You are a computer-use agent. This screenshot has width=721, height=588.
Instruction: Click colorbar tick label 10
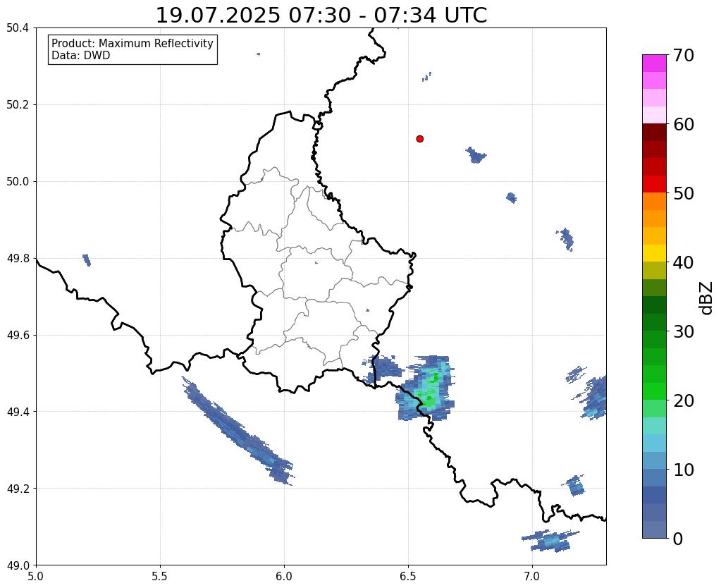point(684,470)
